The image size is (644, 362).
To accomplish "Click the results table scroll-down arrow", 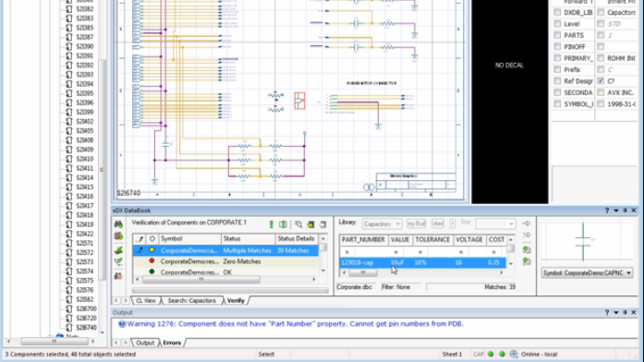I will point(511,263).
